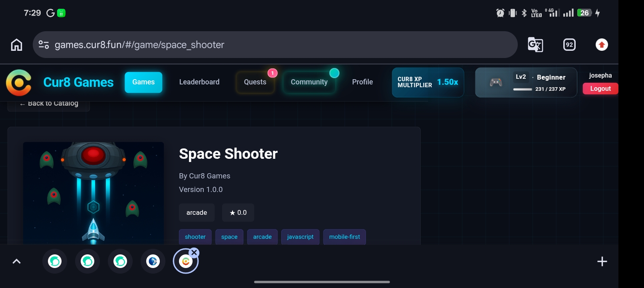This screenshot has width=644, height=288.
Task: Select the active Cur8 tab icon
Action: point(185,262)
